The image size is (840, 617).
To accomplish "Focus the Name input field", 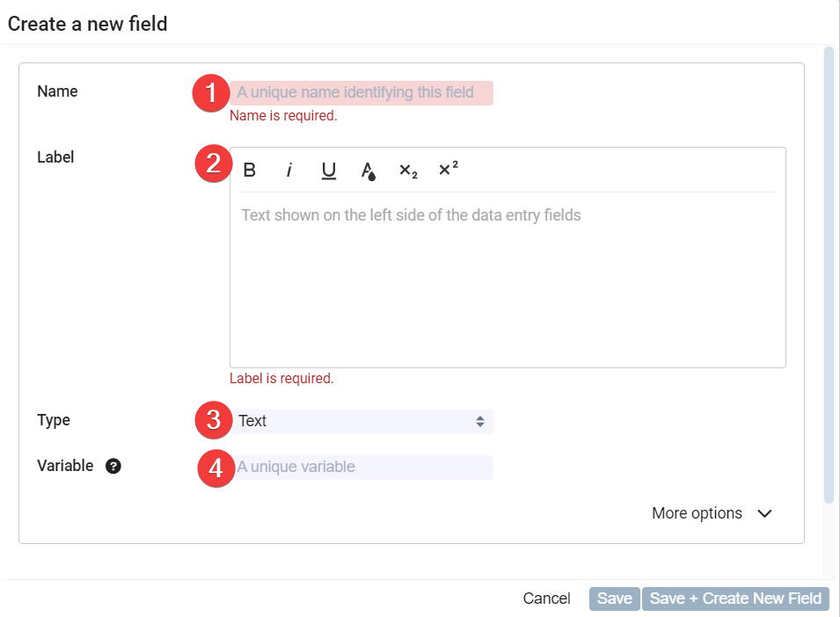I will click(x=362, y=92).
